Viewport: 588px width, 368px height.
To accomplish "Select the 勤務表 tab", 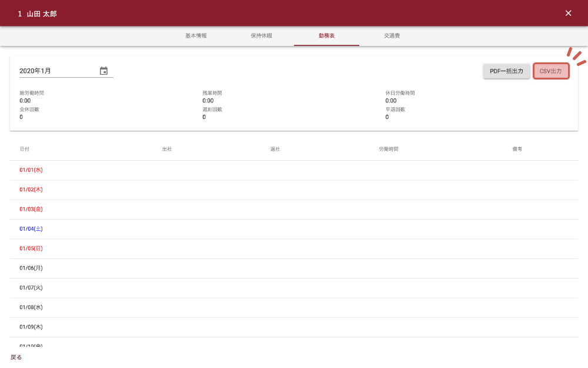I will tap(327, 36).
